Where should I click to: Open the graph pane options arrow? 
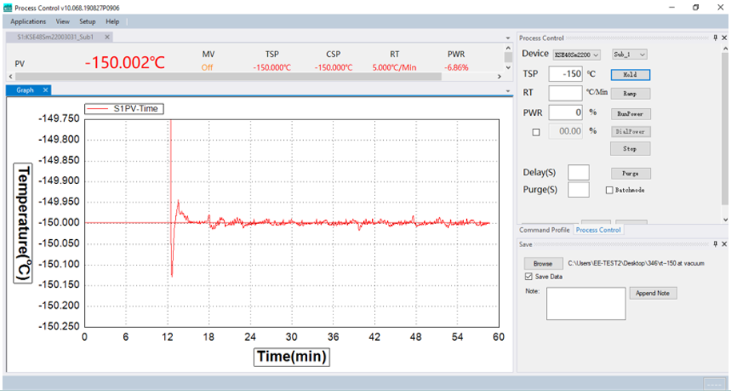point(508,91)
